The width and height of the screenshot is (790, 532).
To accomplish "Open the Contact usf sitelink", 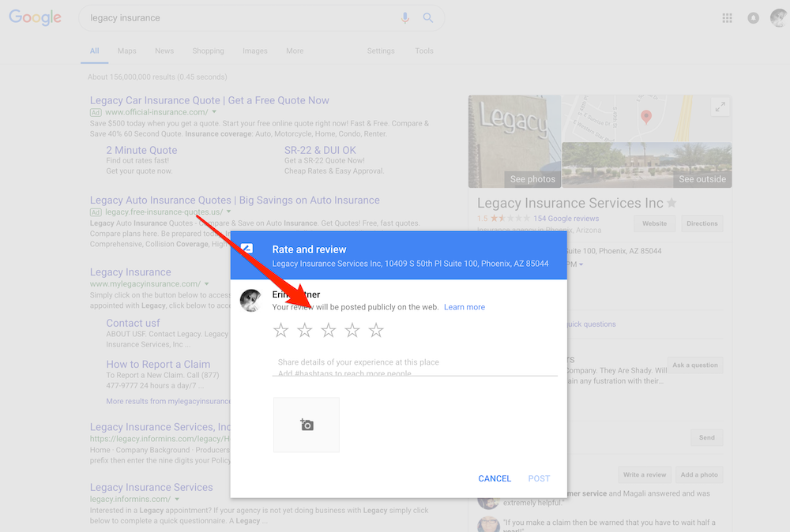I will (x=133, y=323).
